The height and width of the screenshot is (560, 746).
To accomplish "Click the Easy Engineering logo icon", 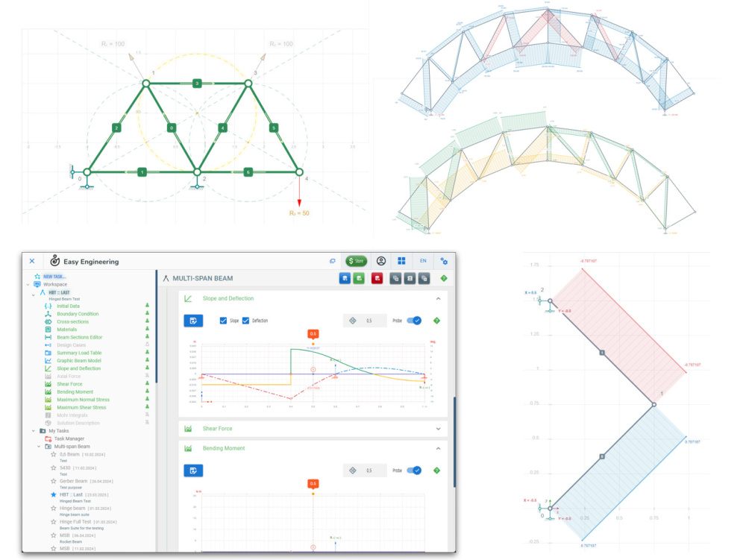I will (55, 260).
